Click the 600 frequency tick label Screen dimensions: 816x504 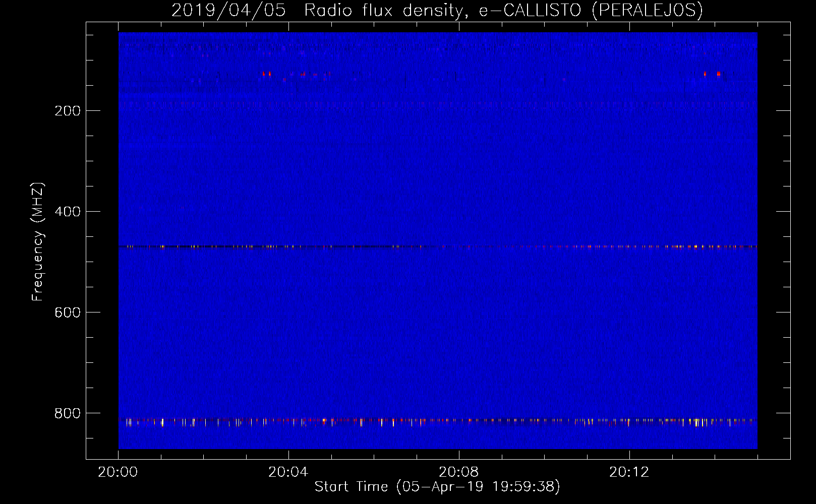[x=68, y=312]
